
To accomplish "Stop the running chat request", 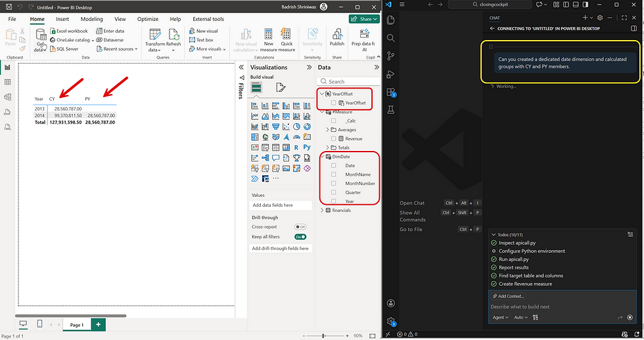I will coord(630,318).
